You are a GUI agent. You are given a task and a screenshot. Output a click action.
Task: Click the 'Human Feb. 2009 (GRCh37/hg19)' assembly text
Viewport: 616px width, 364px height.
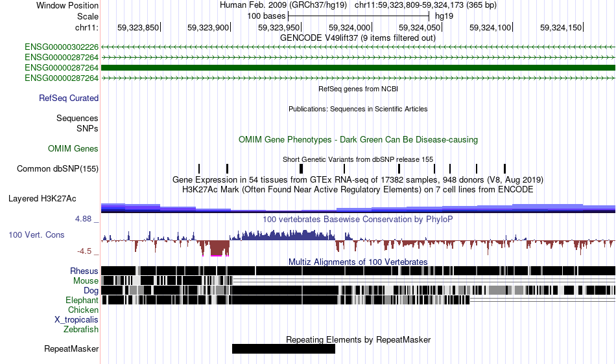tap(283, 5)
